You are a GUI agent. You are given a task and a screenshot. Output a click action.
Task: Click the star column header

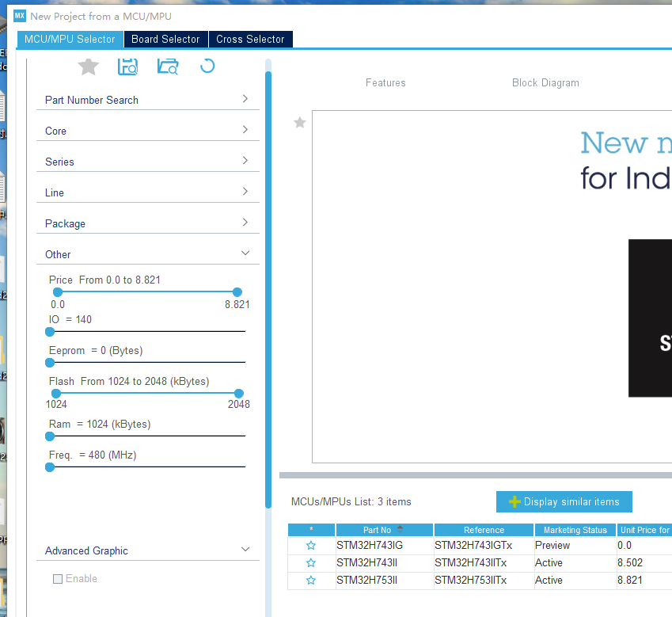(x=311, y=530)
